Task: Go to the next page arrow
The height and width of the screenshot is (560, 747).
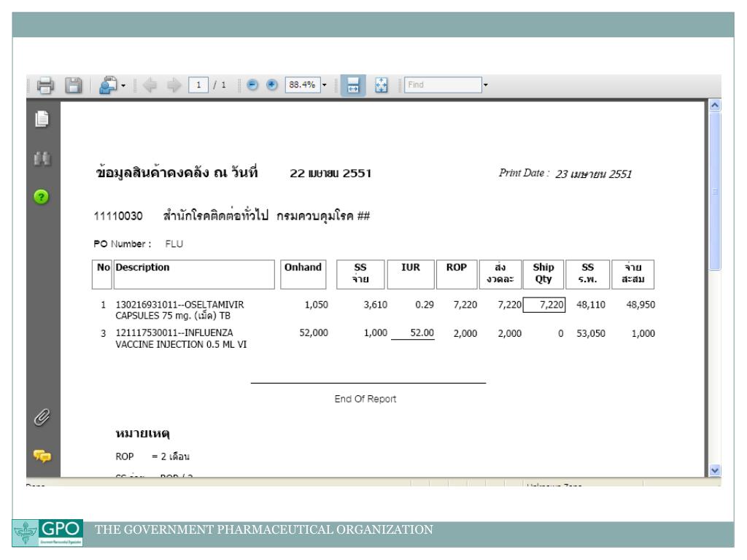Action: [174, 85]
